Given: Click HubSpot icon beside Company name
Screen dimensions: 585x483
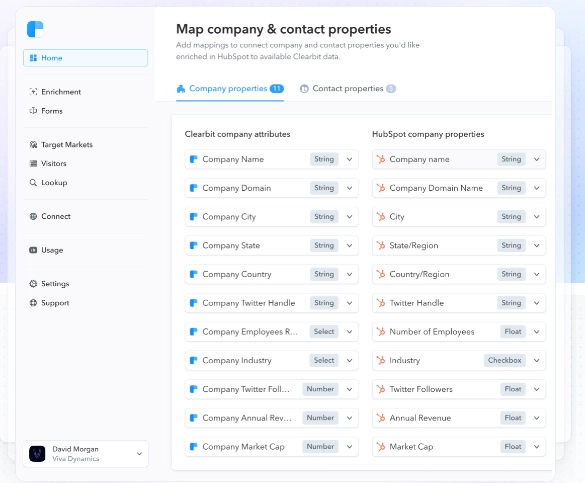Looking at the screenshot, I should 381,159.
